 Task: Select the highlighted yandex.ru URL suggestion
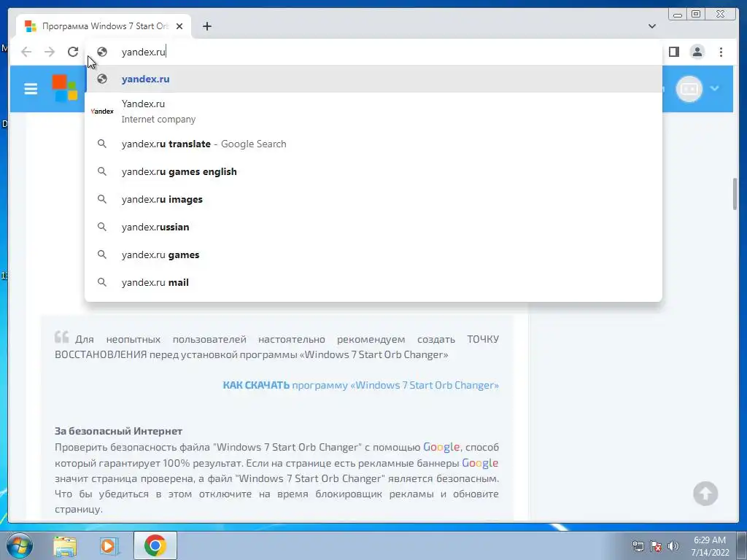point(373,79)
